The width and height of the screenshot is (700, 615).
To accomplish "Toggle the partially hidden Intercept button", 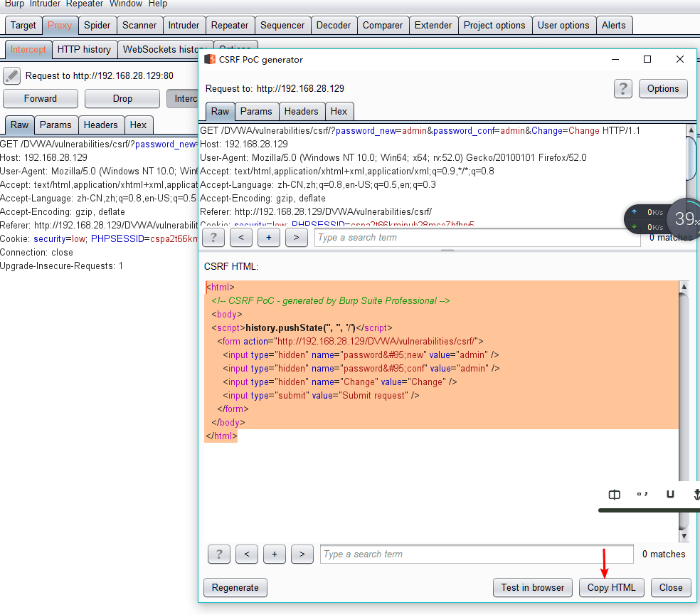I will (x=183, y=99).
